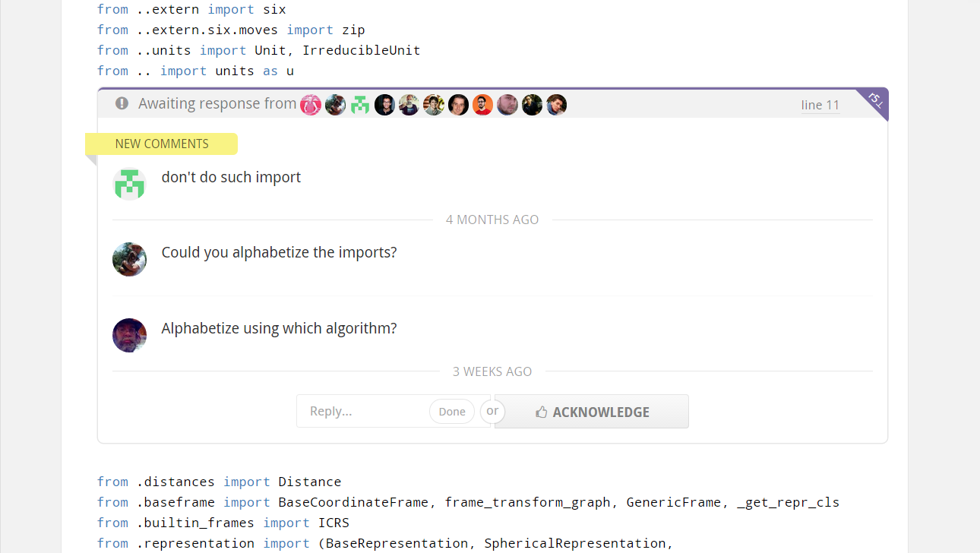Click the Done button in reply box
This screenshot has width=980, height=553.
pos(452,412)
